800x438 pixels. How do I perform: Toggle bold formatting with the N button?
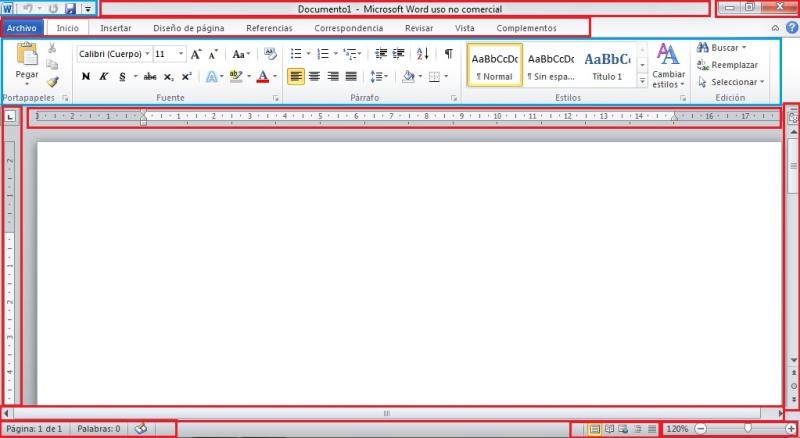[x=85, y=76]
